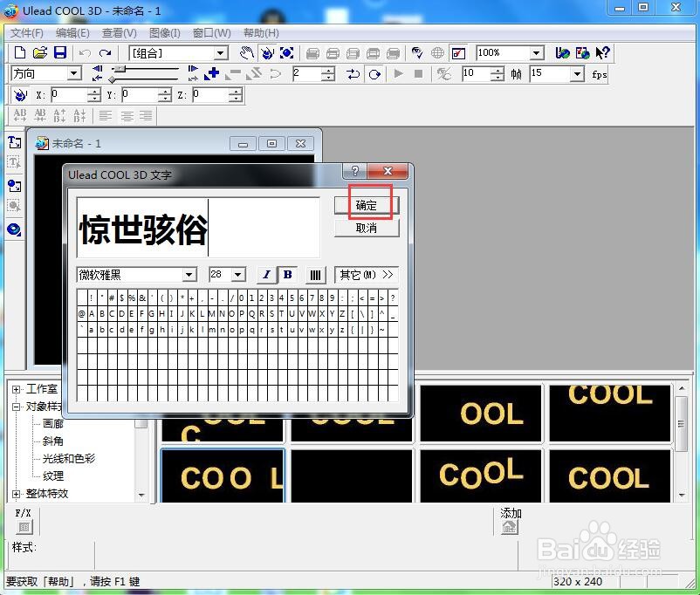Screen dimensions: 700x595
Task: Expand the 整体特效 tree node
Action: tap(16, 494)
